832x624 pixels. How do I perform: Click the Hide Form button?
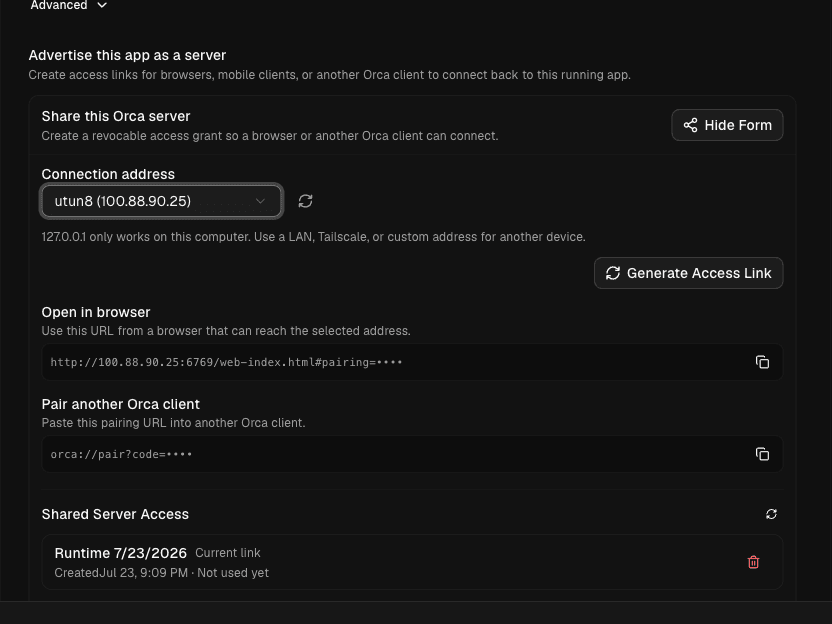tap(727, 125)
